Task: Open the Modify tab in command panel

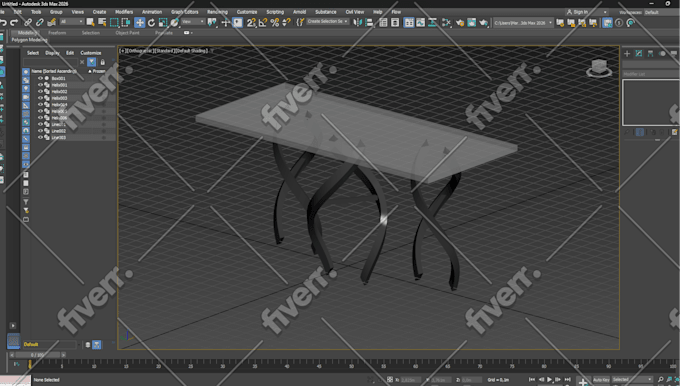Action: point(639,53)
